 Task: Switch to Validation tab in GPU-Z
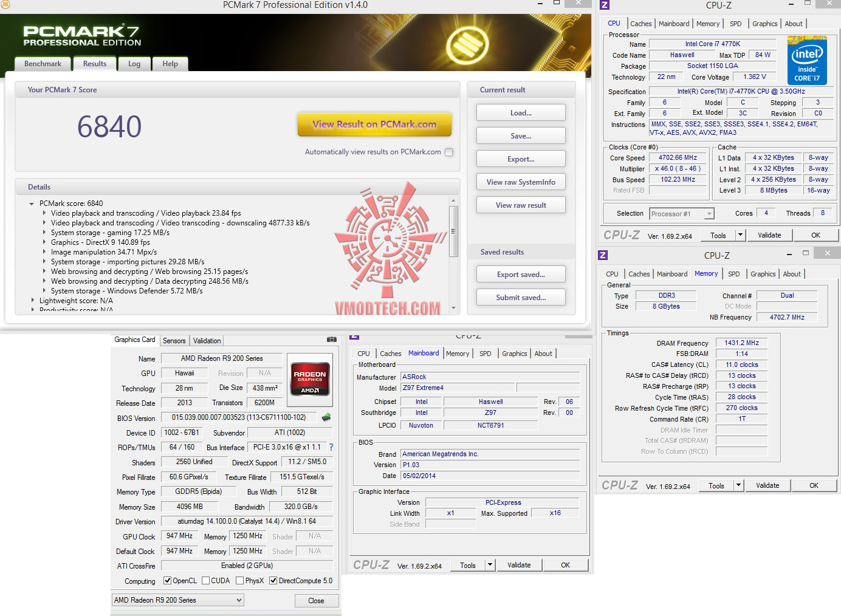[207, 341]
